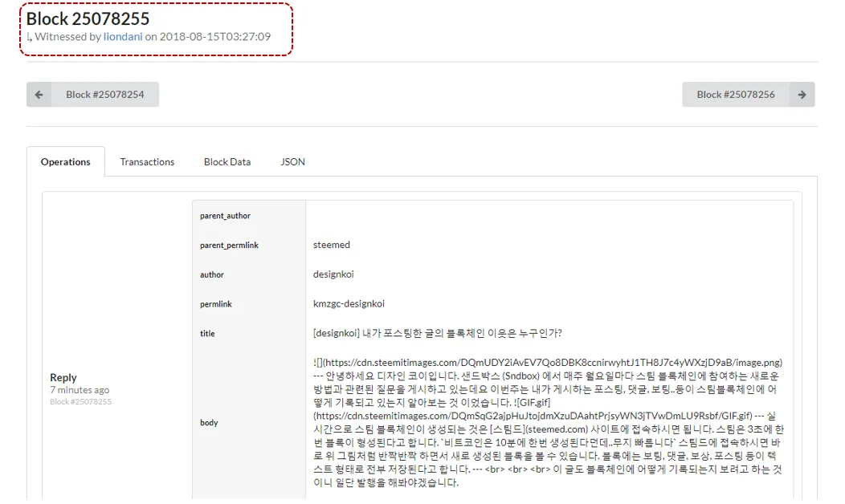Open the Block Data tab
The width and height of the screenshot is (845, 504).
pyautogui.click(x=227, y=161)
